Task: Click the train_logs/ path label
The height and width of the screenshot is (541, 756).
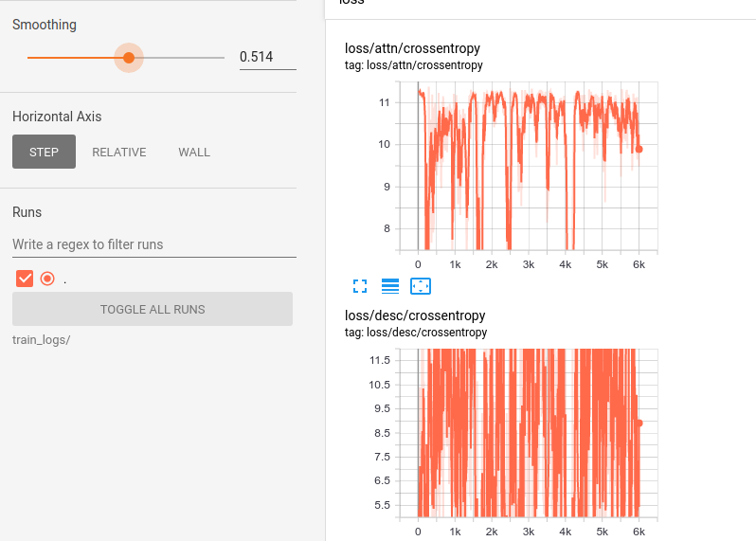Action: (42, 340)
